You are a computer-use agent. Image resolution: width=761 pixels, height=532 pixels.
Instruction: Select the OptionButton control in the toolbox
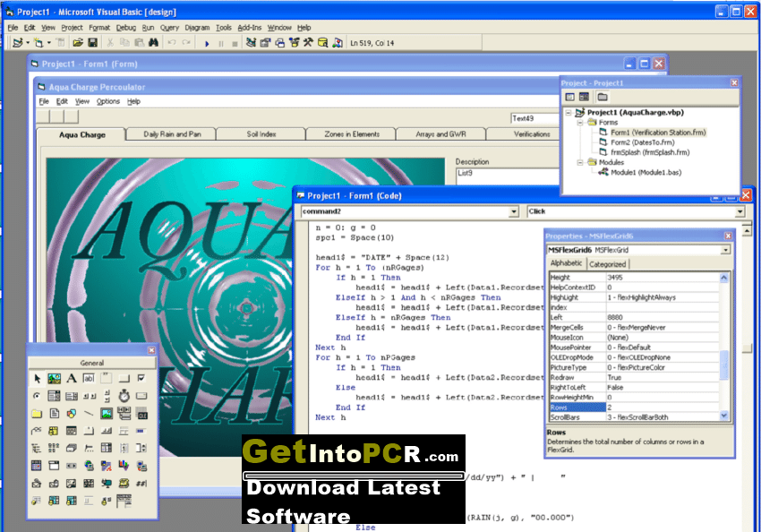click(37, 396)
